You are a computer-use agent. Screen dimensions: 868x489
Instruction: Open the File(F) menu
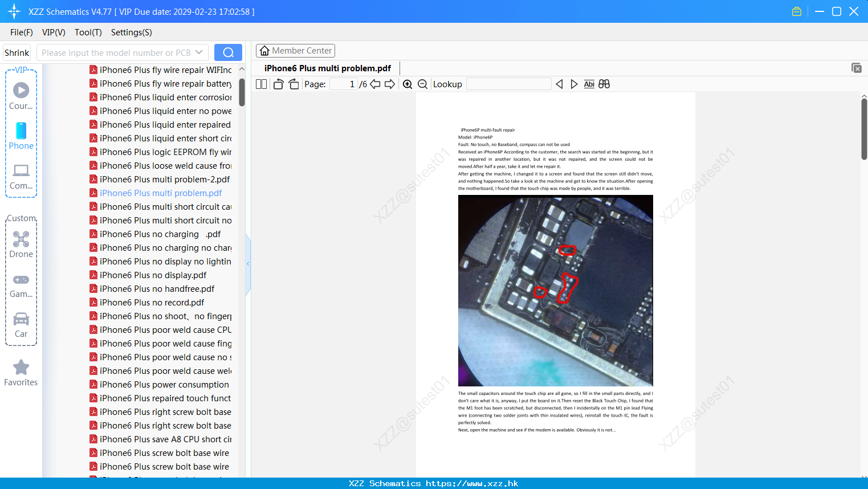tap(22, 32)
